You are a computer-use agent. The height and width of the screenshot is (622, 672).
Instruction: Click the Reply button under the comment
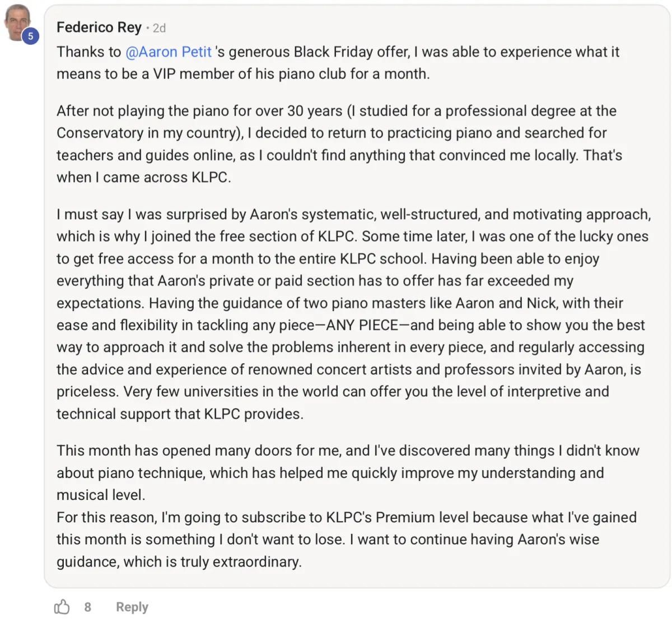coord(132,607)
